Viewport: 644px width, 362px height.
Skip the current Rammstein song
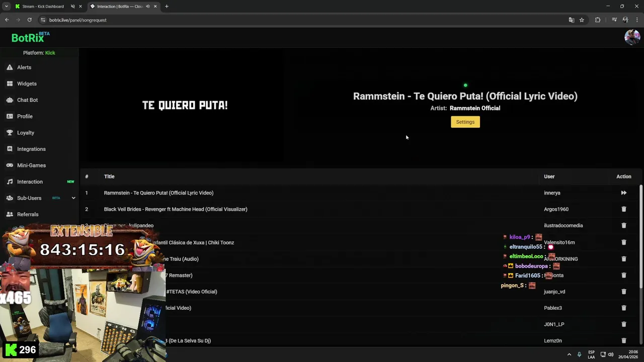(x=623, y=193)
